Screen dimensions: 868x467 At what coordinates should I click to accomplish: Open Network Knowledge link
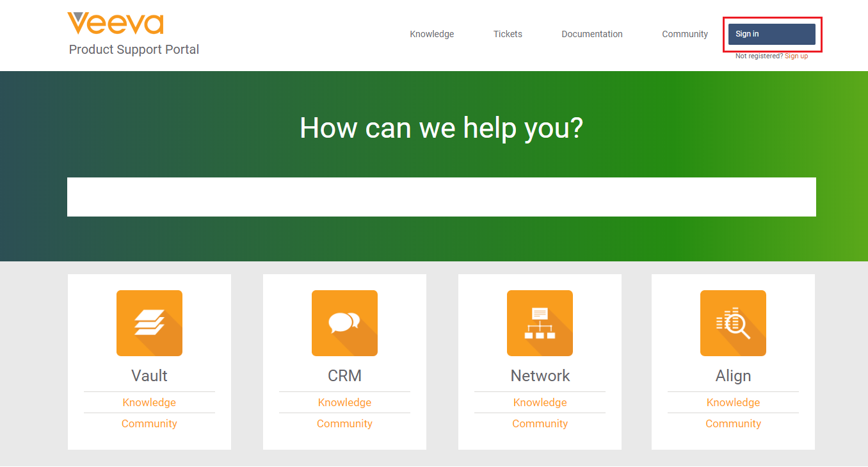pyautogui.click(x=540, y=402)
